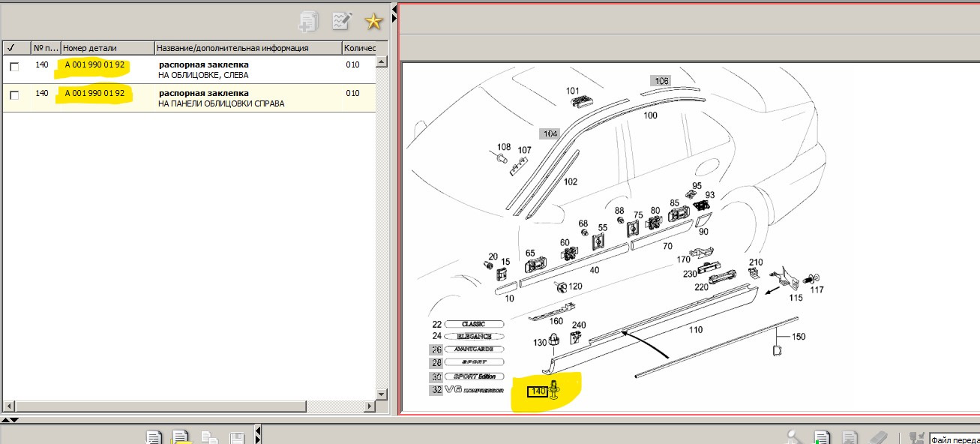Click the up/down arrows below the parts list
The image size is (980, 444).
11,418
